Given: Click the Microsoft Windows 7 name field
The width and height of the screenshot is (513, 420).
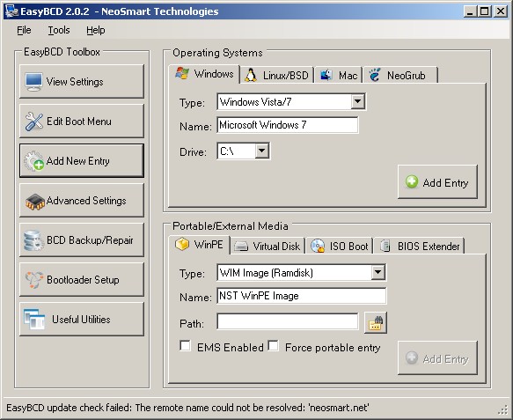Looking at the screenshot, I should click(x=288, y=125).
